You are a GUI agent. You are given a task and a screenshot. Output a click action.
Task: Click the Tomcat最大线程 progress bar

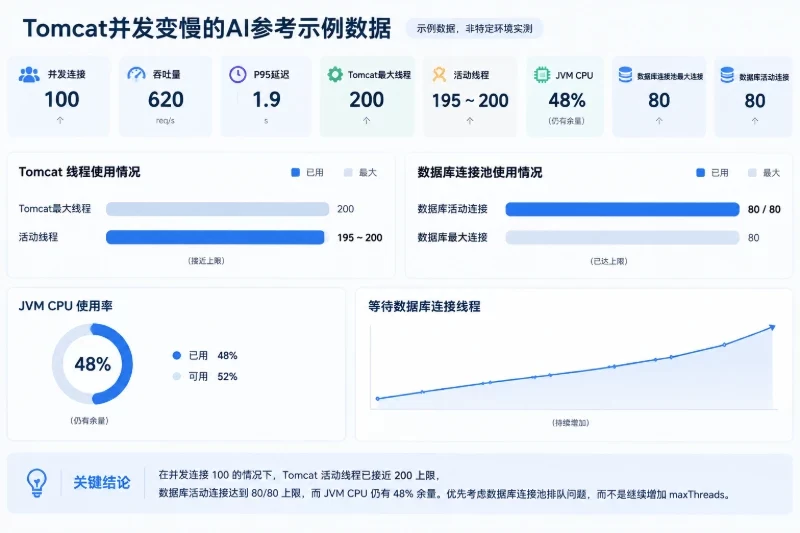(x=217, y=209)
